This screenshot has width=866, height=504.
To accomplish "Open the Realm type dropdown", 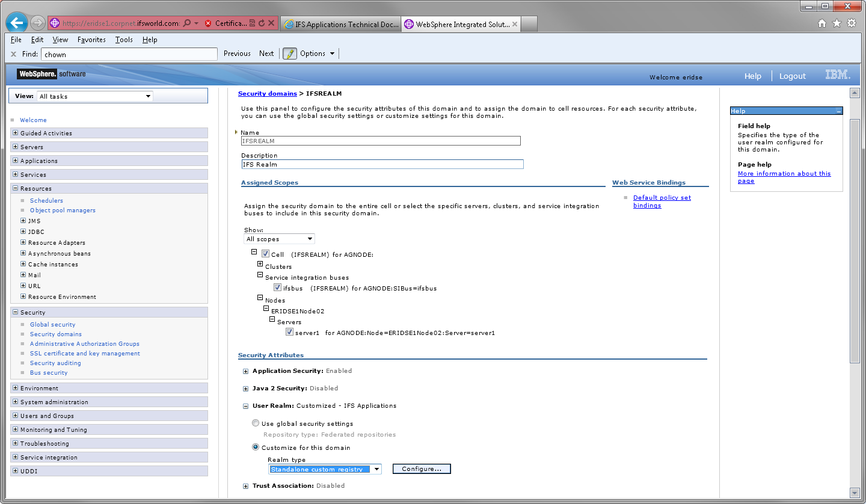I will [325, 469].
